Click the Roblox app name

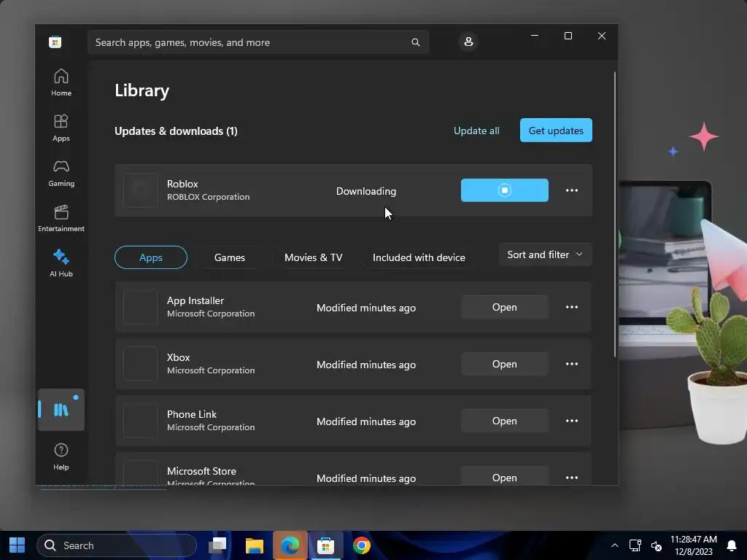tap(182, 184)
